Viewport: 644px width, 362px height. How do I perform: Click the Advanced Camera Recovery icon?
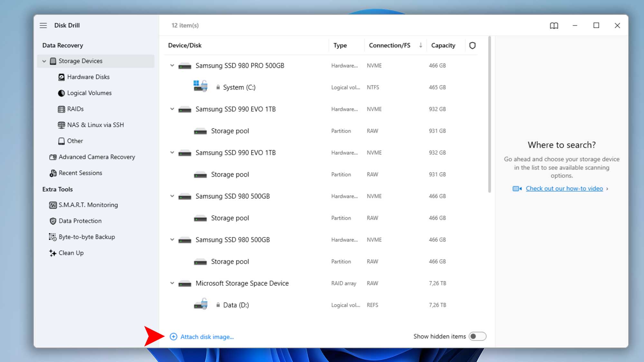[53, 157]
